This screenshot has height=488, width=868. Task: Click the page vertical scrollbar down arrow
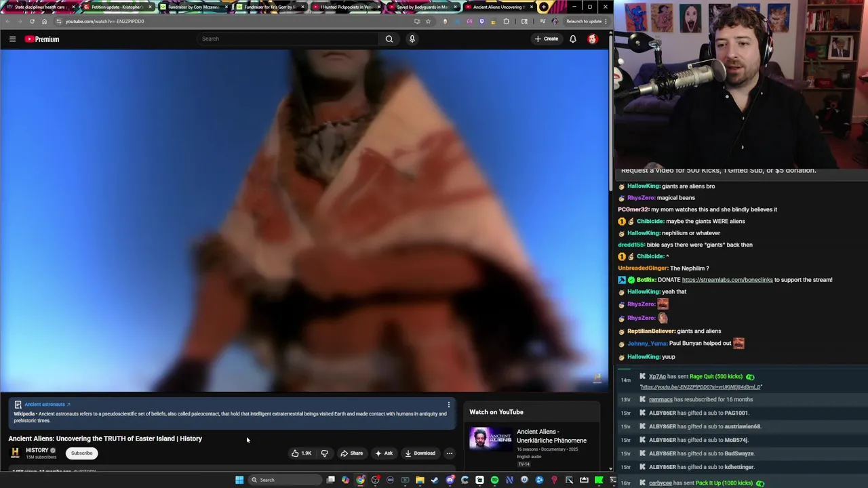coord(610,468)
